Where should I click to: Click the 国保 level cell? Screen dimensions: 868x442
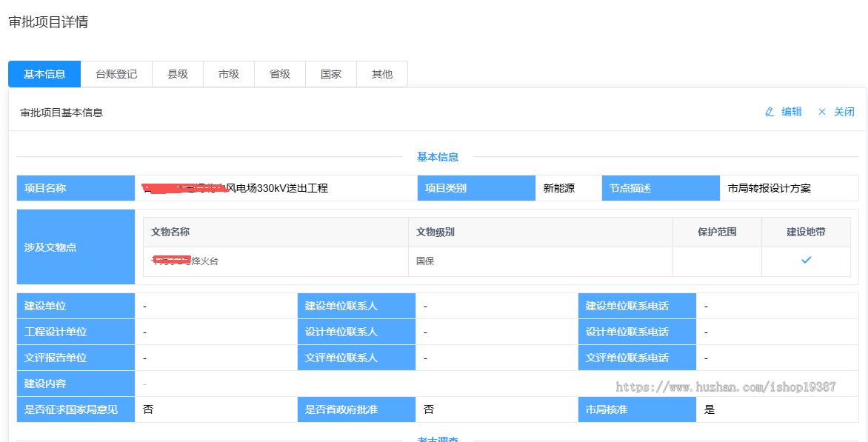pyautogui.click(x=541, y=261)
